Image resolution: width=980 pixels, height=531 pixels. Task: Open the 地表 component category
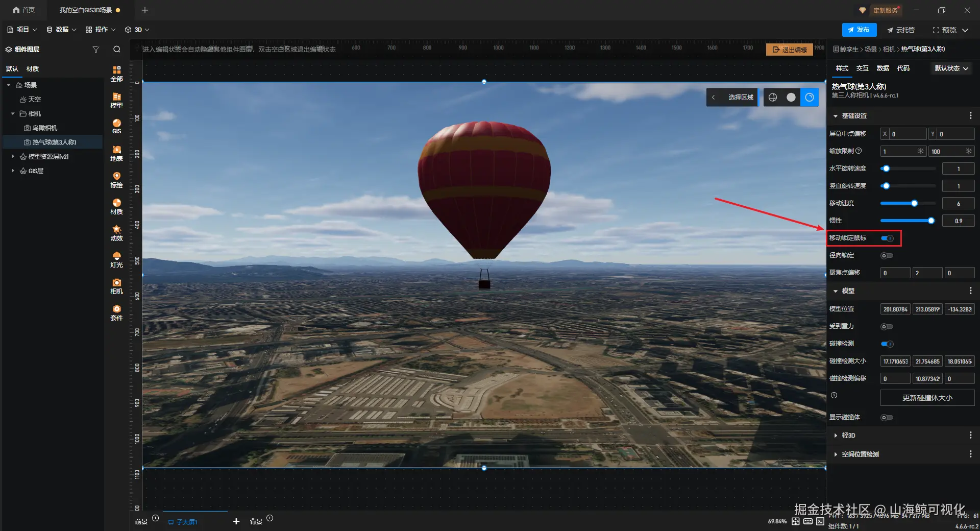[117, 153]
